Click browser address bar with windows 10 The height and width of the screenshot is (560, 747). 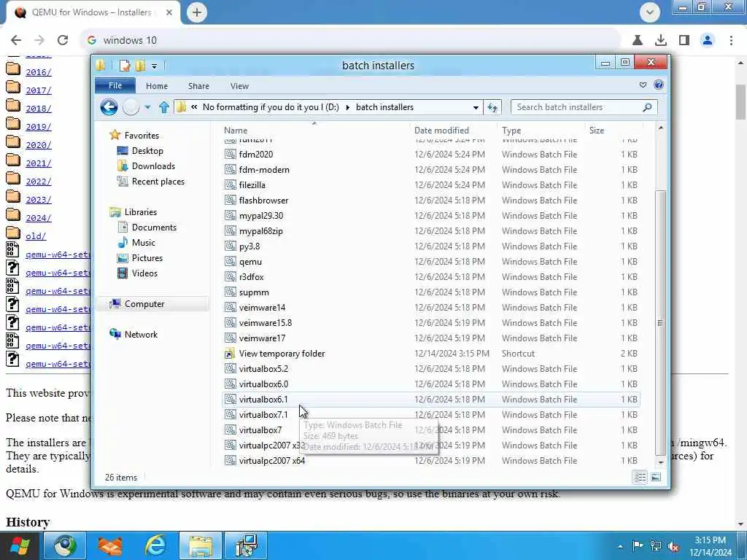click(350, 41)
